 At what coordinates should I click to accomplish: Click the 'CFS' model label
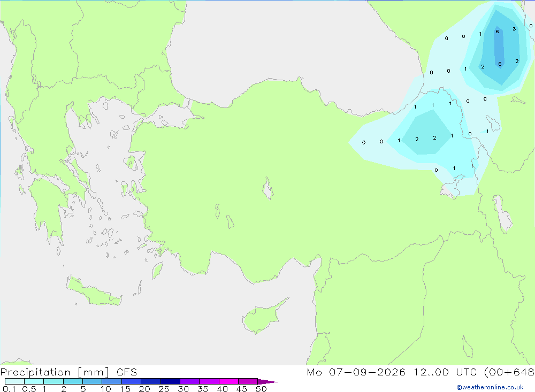127,372
